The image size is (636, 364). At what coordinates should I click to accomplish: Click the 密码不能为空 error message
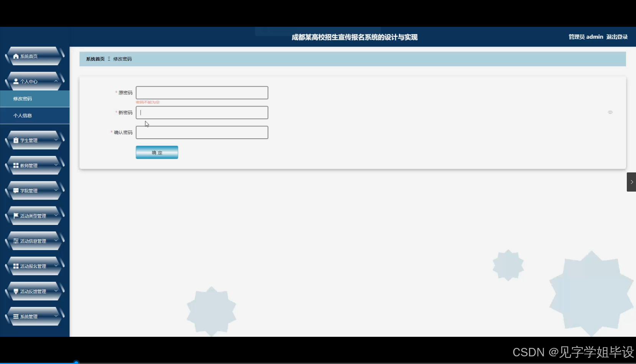(x=148, y=102)
